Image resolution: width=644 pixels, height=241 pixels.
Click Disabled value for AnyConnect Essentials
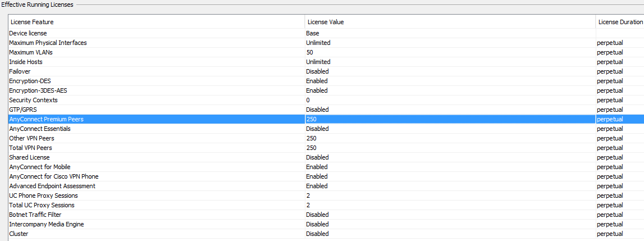point(317,129)
